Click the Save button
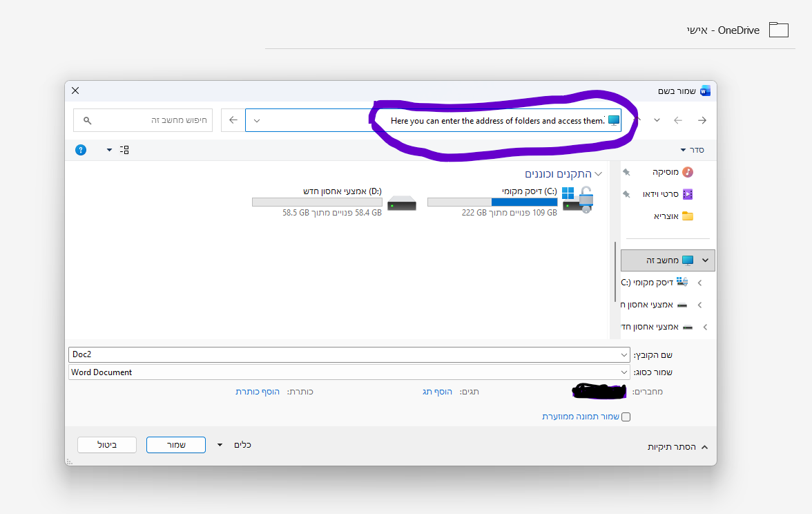Screen dimensions: 812x514 coord(176,445)
